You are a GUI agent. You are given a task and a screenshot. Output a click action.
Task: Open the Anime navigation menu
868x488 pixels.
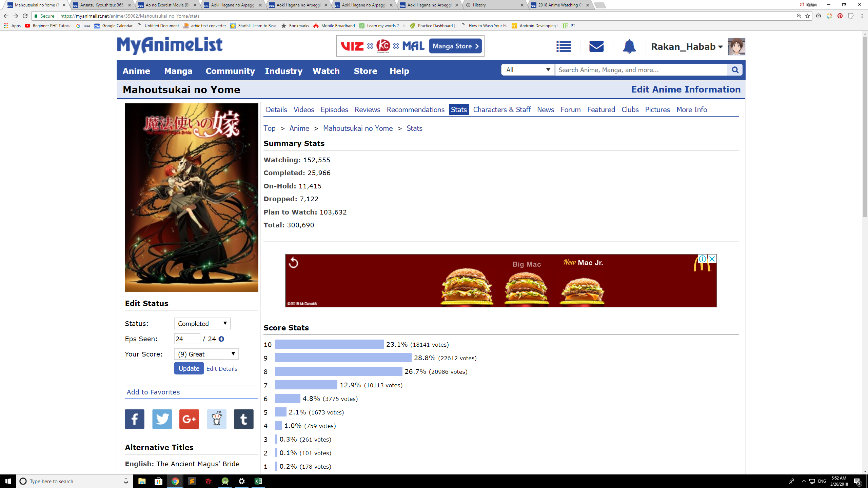(136, 71)
